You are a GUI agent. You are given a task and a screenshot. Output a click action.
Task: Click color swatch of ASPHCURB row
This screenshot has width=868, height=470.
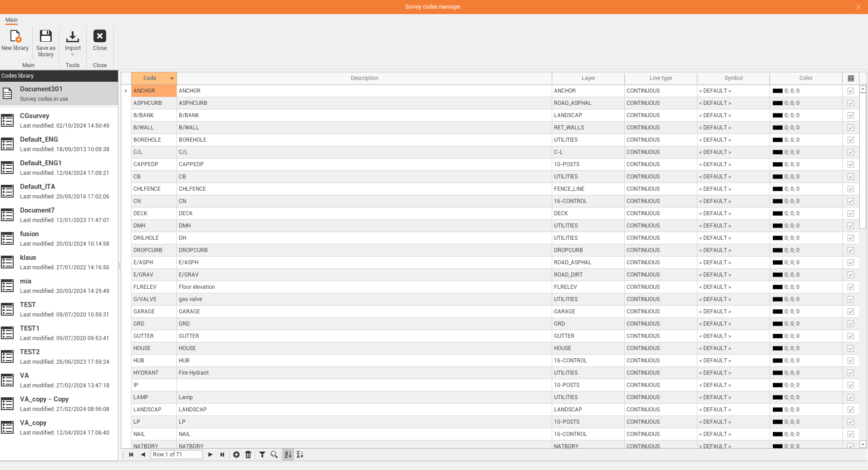click(x=778, y=103)
